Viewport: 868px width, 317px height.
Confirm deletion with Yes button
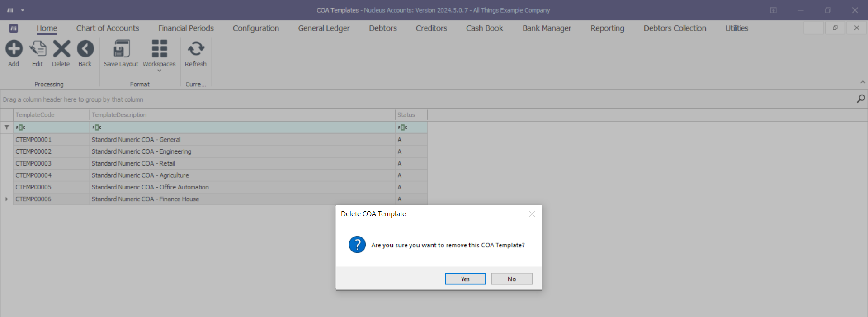coord(465,279)
